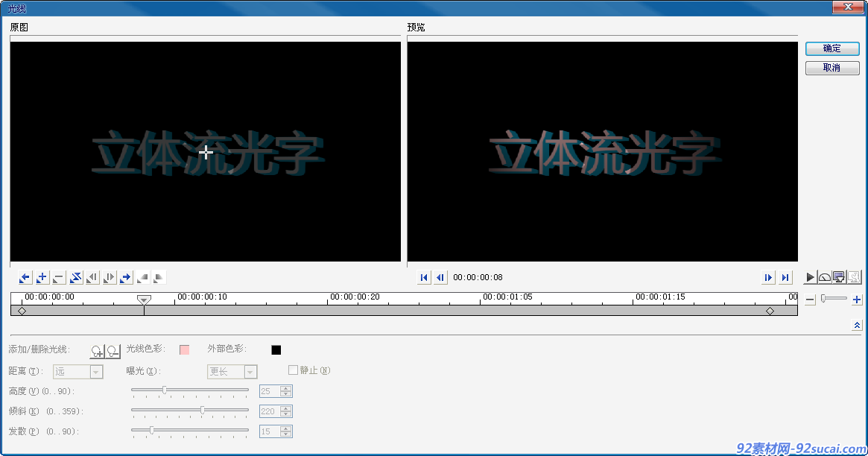Click the 高度 (height) slider
This screenshot has height=456, width=868.
[190, 390]
